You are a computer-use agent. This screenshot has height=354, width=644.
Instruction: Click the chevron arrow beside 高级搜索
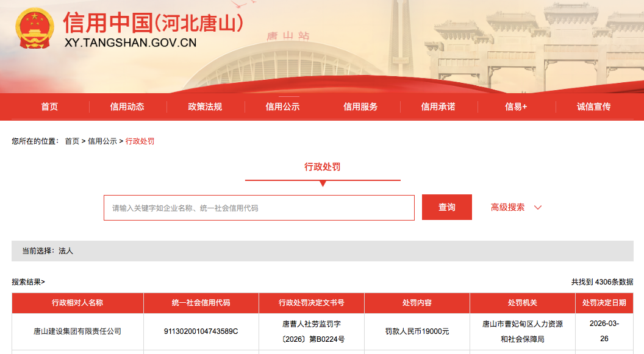pyautogui.click(x=538, y=208)
